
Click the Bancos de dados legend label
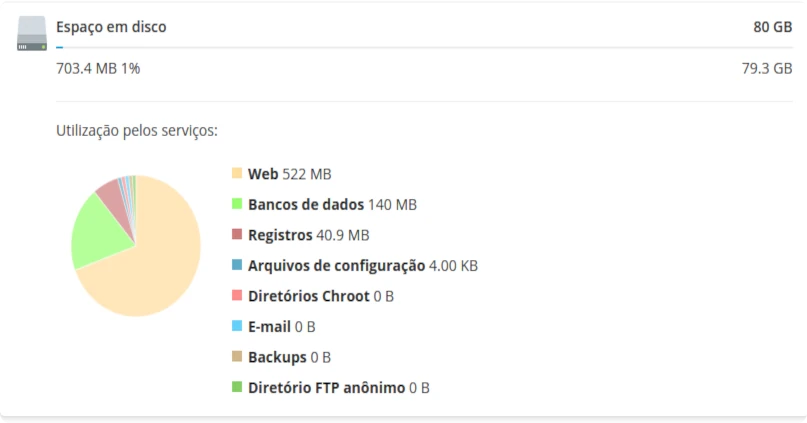pos(306,204)
